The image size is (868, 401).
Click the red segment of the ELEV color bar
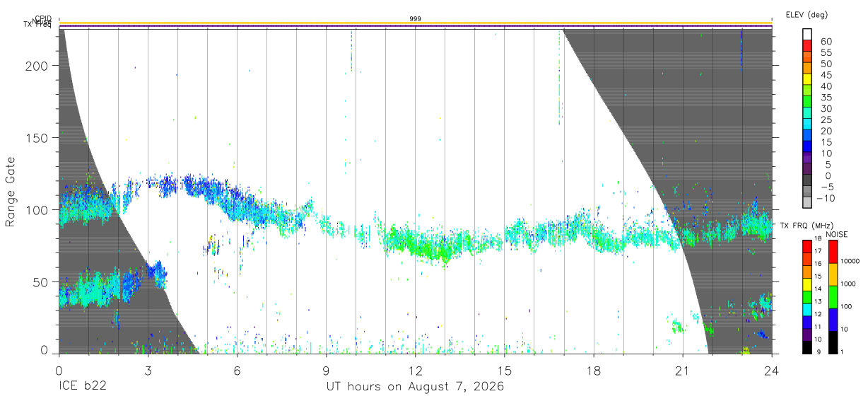[x=807, y=45]
